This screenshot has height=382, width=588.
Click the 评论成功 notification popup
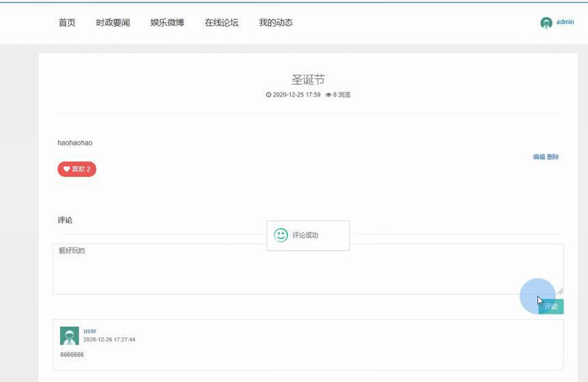coord(308,236)
